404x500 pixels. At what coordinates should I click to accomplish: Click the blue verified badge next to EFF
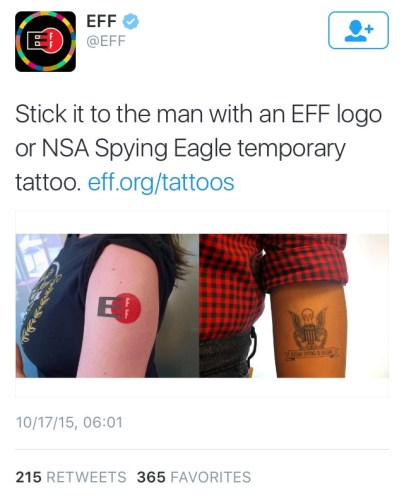[x=131, y=21]
